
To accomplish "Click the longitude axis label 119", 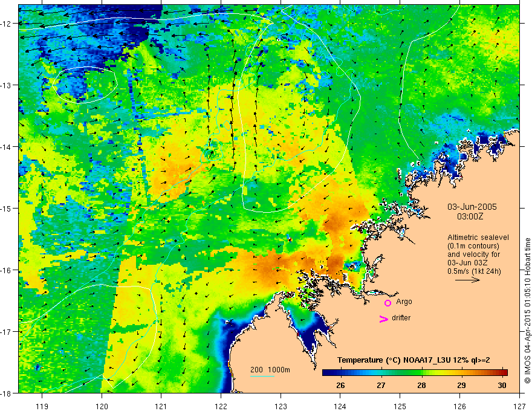I will (42, 406).
